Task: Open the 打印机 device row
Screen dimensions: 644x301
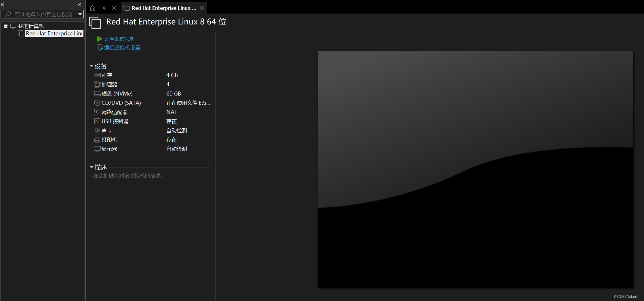Action: tap(152, 140)
